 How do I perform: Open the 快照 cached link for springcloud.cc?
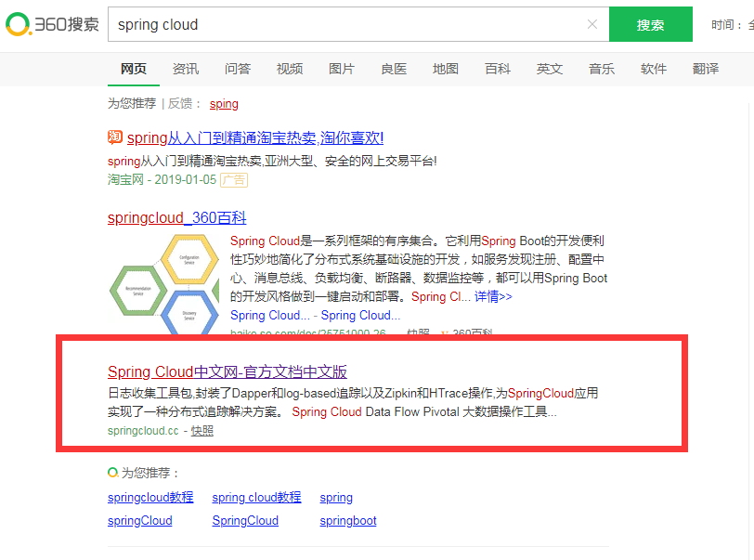[202, 431]
